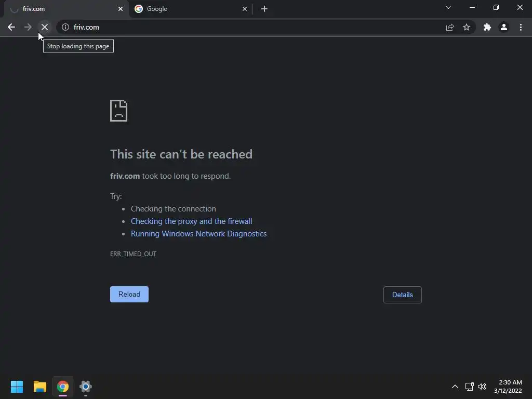Screen dimensions: 532x399
Task: Close the friv.com tab
Action: tap(121, 9)
